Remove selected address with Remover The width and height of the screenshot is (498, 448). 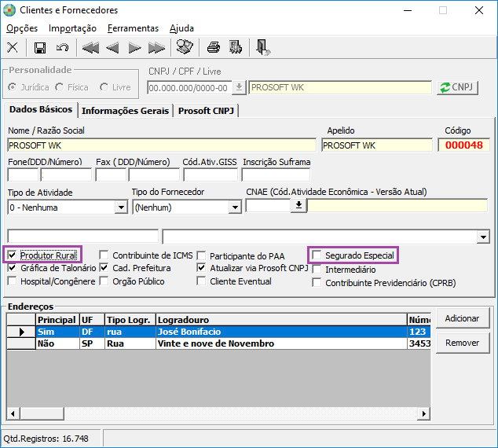463,343
